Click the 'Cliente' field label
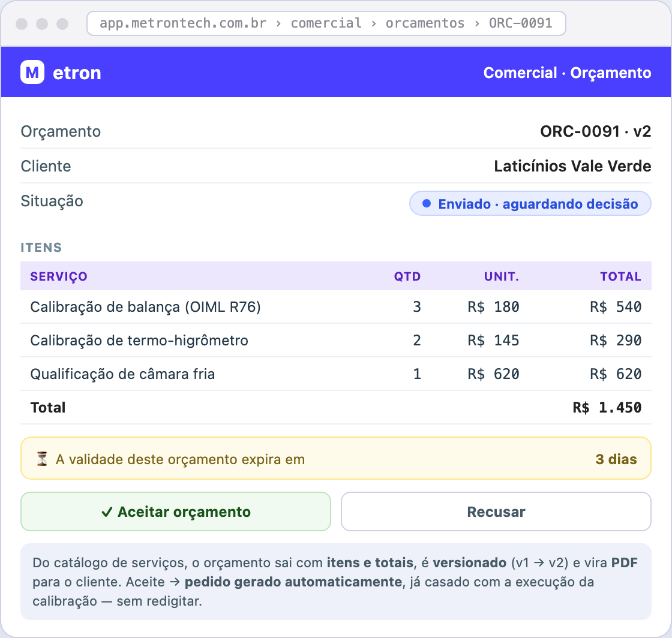 [46, 166]
